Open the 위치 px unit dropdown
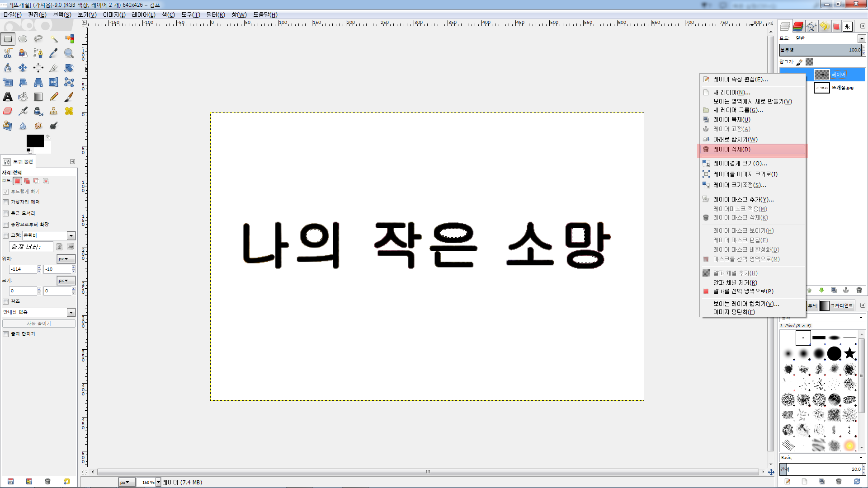 pos(66,259)
